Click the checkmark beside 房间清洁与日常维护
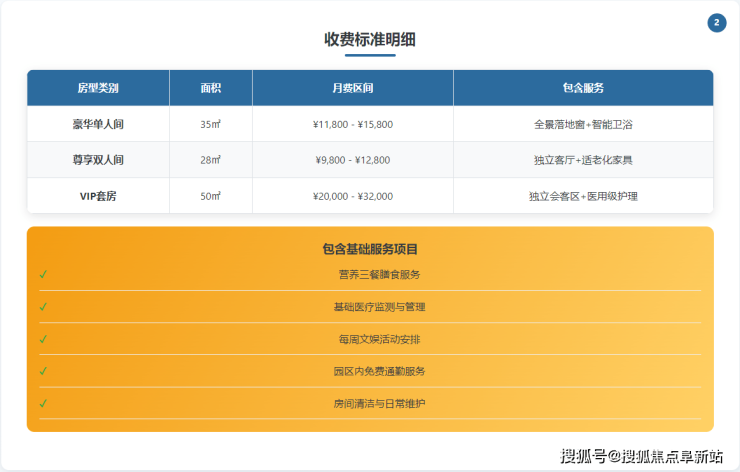Screen dimensions: 740x472 43,403
